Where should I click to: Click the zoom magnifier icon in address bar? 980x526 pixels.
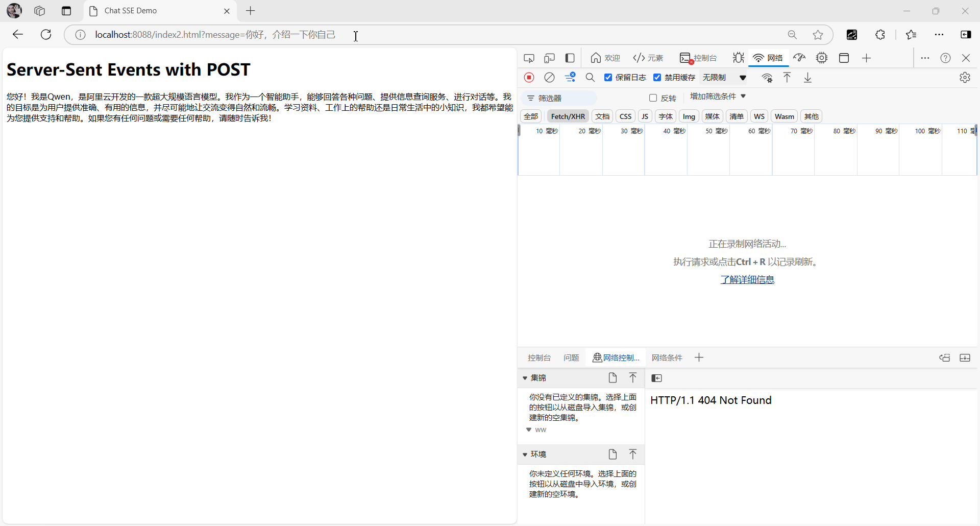(792, 35)
